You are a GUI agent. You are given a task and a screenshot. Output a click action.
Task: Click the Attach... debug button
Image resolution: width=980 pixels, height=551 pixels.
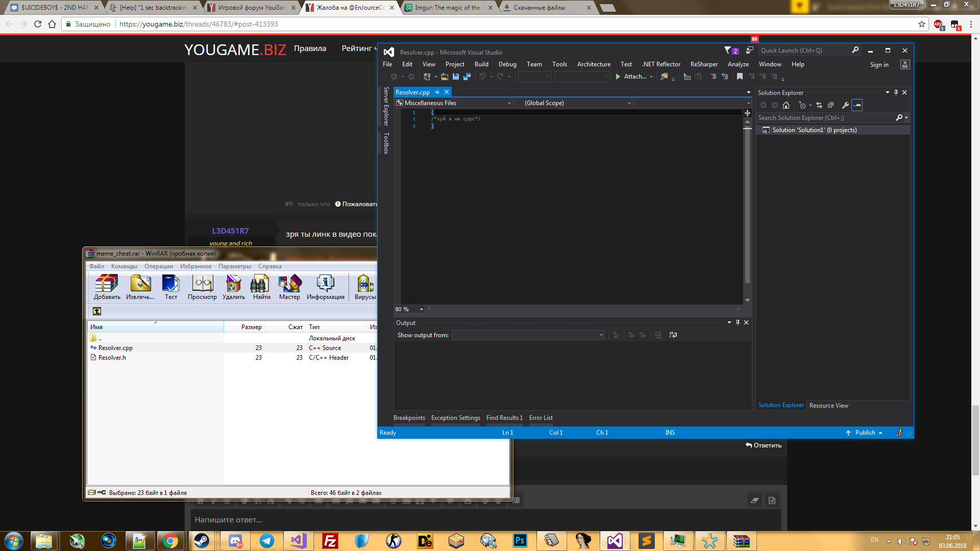pyautogui.click(x=633, y=77)
